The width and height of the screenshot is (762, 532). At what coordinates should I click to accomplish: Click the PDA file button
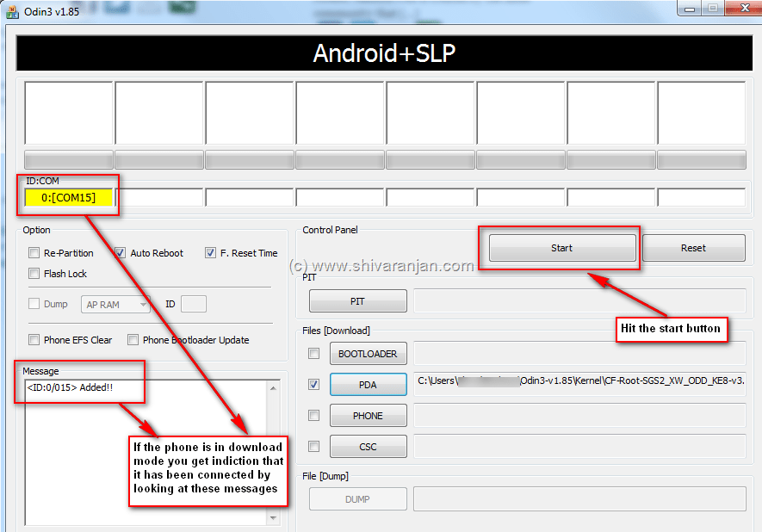pos(369,385)
